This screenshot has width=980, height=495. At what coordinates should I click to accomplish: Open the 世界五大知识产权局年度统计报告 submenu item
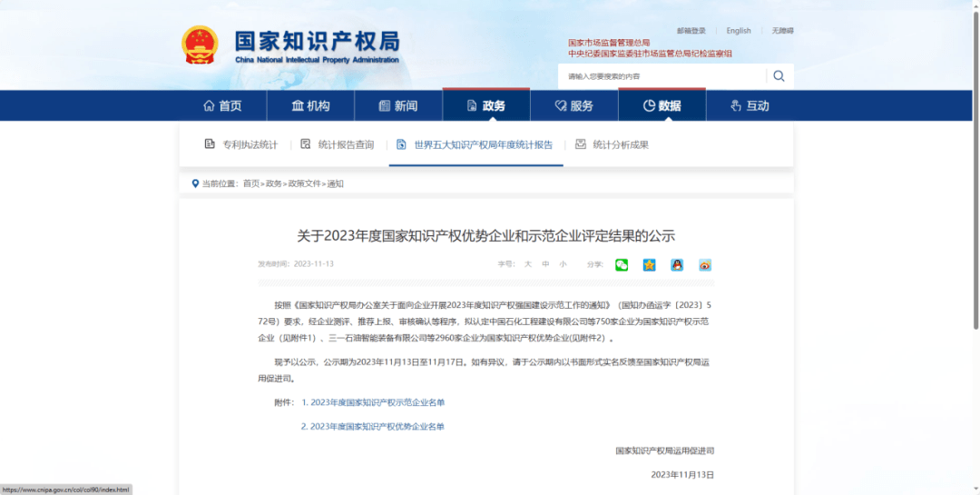pos(483,144)
